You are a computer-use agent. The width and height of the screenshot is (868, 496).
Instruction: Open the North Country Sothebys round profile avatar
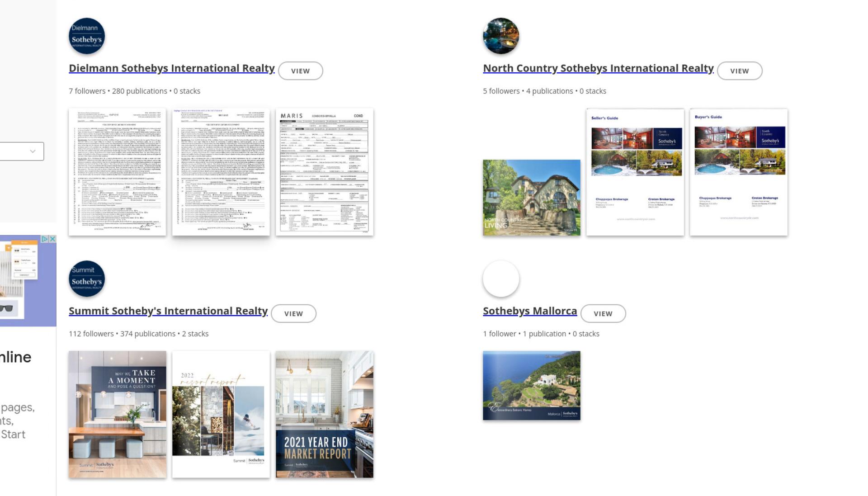(x=501, y=36)
